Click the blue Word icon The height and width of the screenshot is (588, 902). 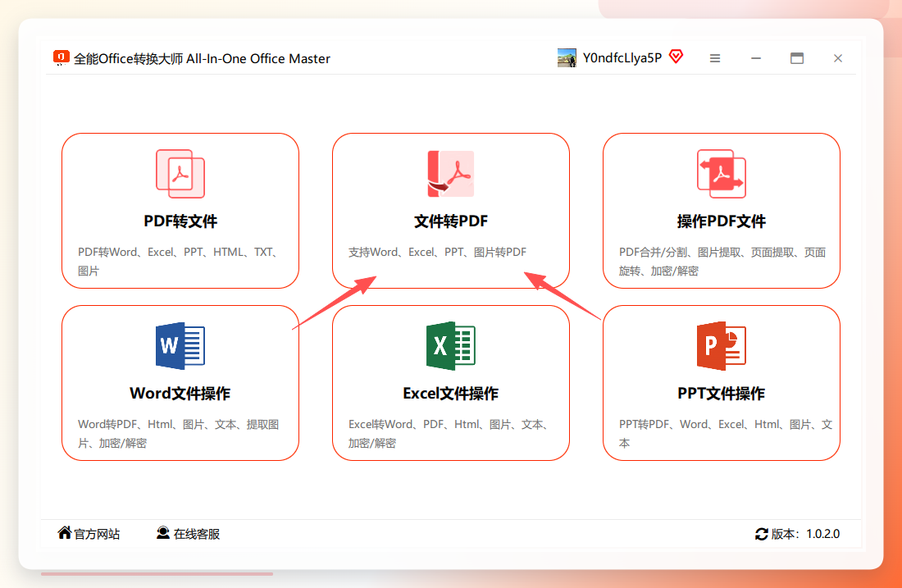[x=180, y=346]
